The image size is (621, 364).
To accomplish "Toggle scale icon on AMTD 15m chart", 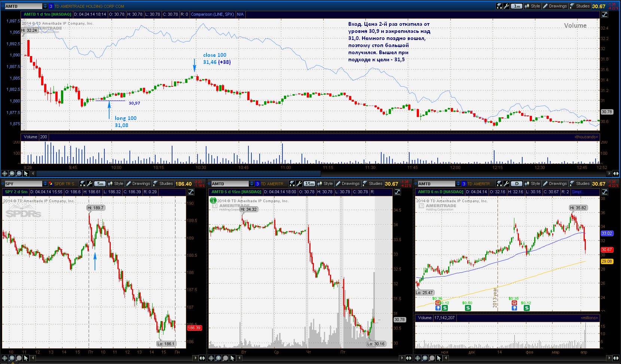I will [x=397, y=192].
